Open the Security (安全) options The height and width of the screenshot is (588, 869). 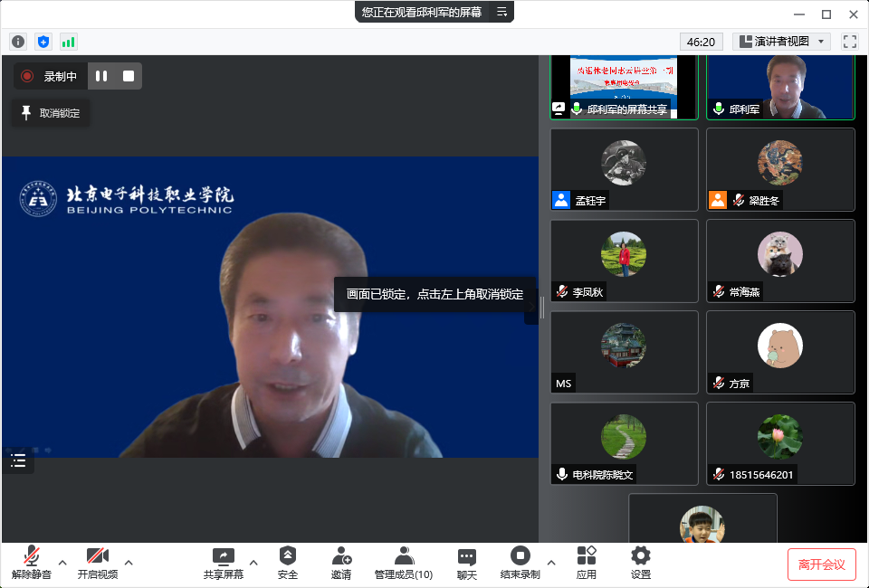coord(287,563)
